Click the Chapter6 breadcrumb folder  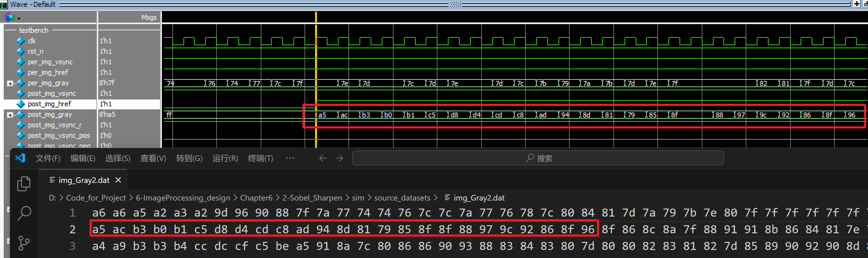256,198
